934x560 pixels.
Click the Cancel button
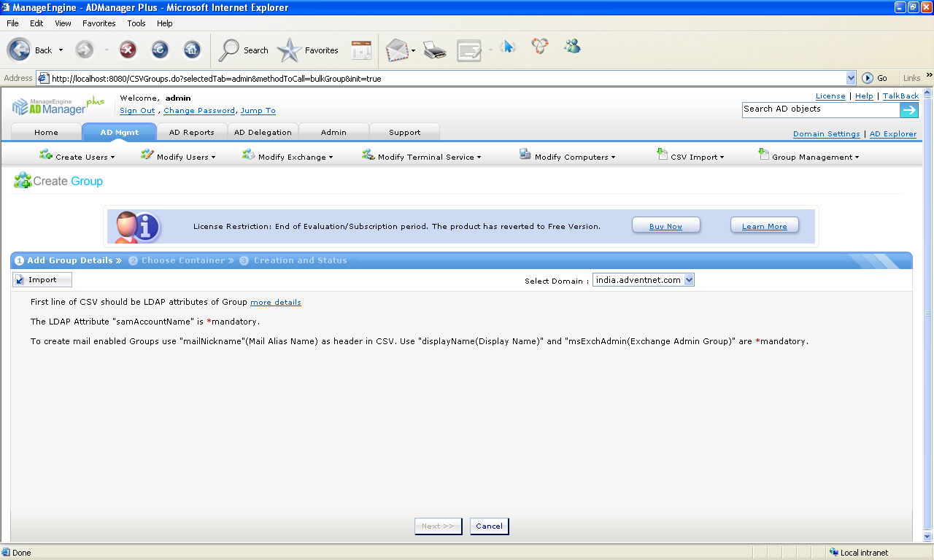pos(489,526)
